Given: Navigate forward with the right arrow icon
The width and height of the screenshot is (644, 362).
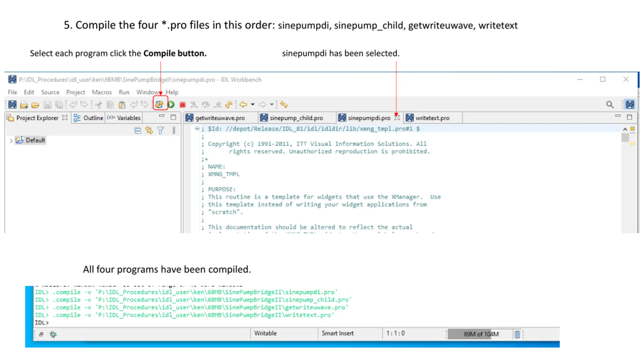Looking at the screenshot, I should 262,104.
